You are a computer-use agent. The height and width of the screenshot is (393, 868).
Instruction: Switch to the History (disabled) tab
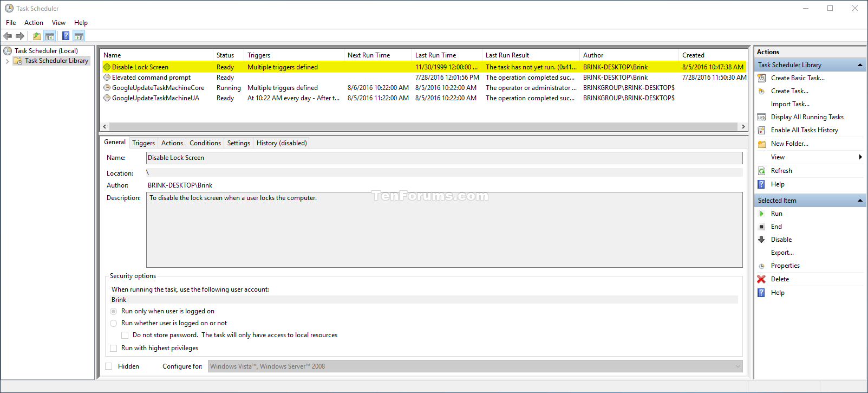point(282,143)
